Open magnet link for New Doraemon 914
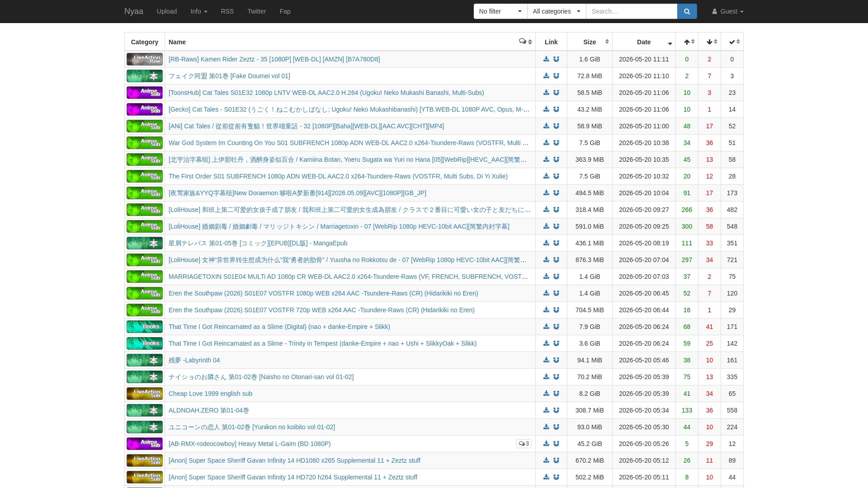 pyautogui.click(x=556, y=193)
